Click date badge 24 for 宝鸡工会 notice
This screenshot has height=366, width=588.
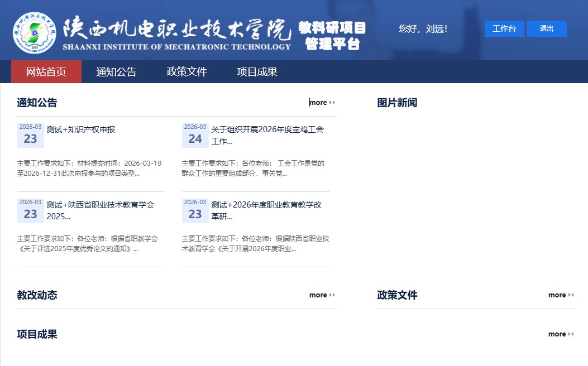tap(195, 136)
